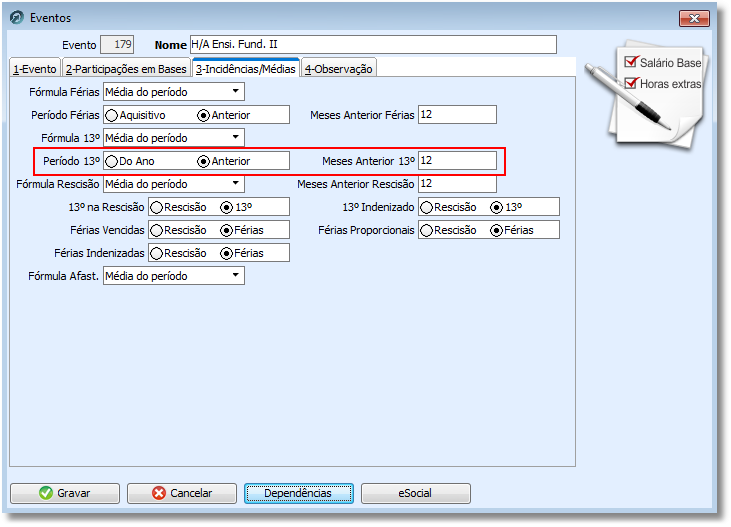
Task: Open the Fórmula 13º dropdown
Action: point(236,138)
